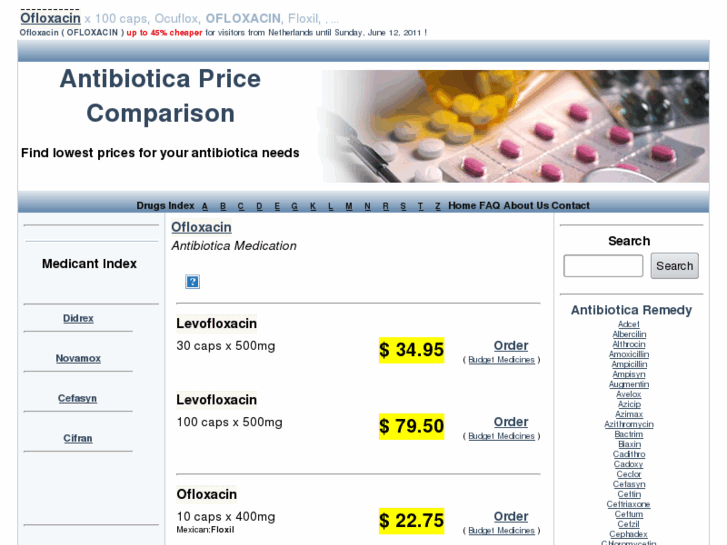This screenshot has height=545, width=727.
Task: Order Levofloxacin 30 caps for $34.95
Action: point(511,346)
